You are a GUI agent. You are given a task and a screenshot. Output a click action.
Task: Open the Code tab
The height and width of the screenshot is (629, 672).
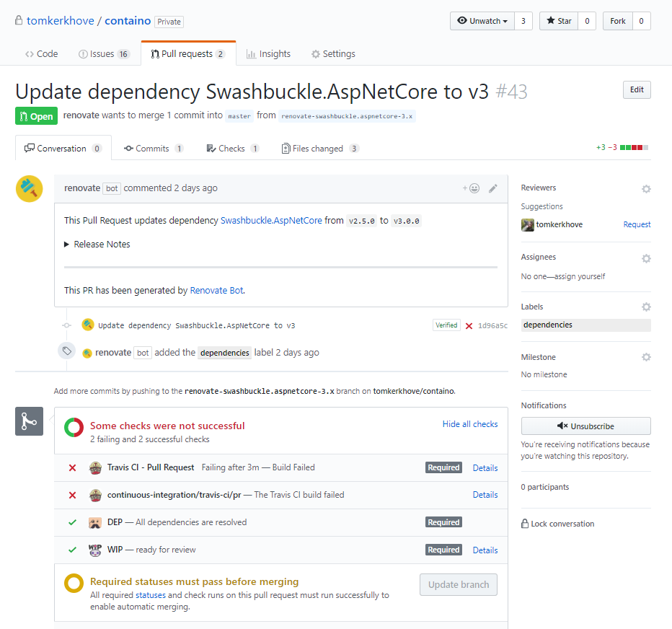point(42,54)
